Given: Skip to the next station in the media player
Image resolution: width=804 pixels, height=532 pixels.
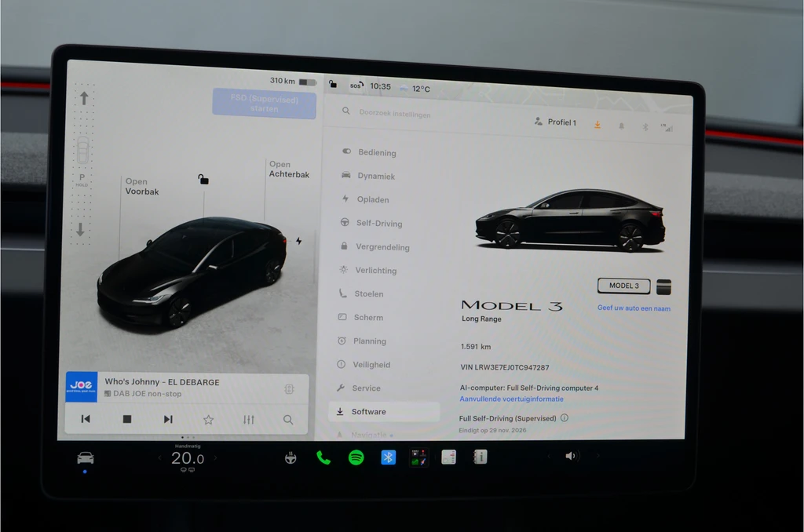Looking at the screenshot, I should pyautogui.click(x=168, y=419).
